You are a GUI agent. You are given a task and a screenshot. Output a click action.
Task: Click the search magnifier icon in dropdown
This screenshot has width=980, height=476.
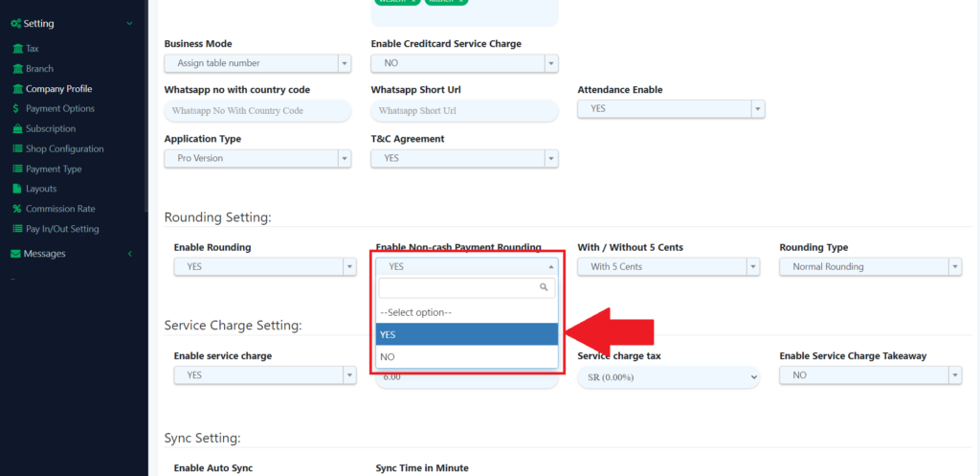(x=544, y=287)
